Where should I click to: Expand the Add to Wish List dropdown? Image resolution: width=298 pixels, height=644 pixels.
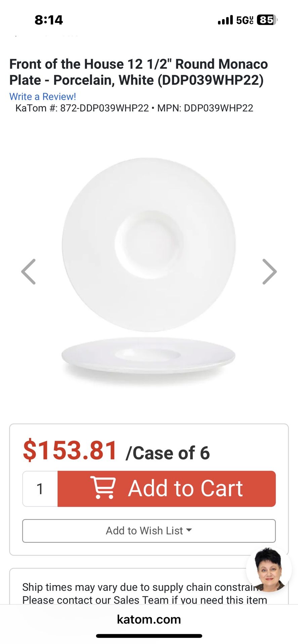coord(149,531)
